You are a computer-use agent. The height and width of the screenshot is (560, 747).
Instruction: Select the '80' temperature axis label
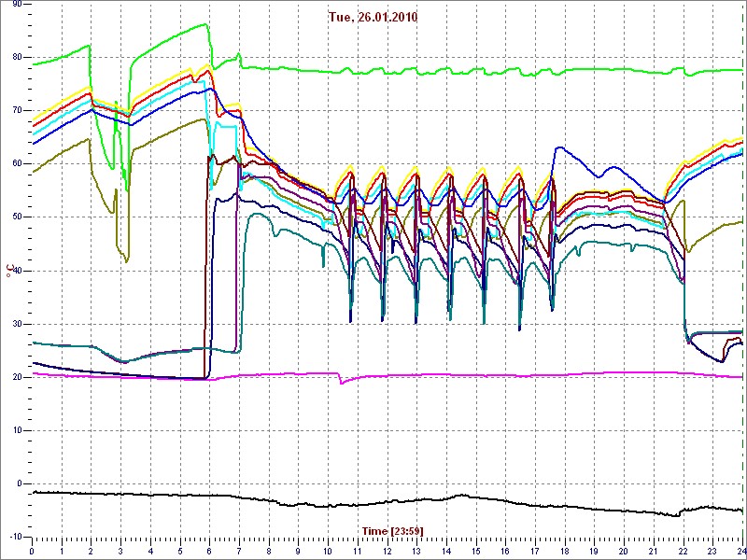coord(16,57)
